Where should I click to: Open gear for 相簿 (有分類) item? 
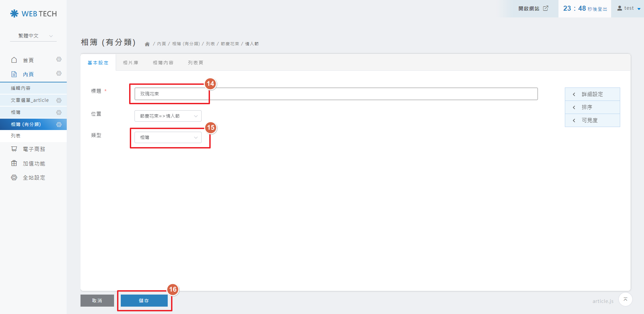tap(59, 125)
